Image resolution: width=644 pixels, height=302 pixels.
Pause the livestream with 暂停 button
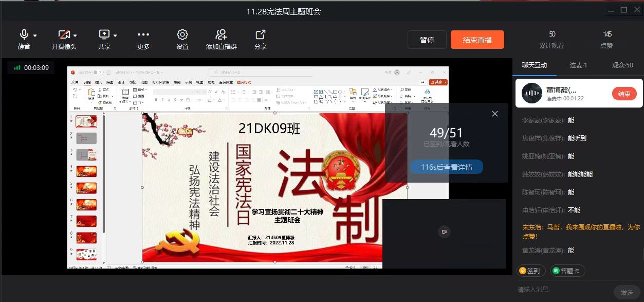(x=427, y=40)
